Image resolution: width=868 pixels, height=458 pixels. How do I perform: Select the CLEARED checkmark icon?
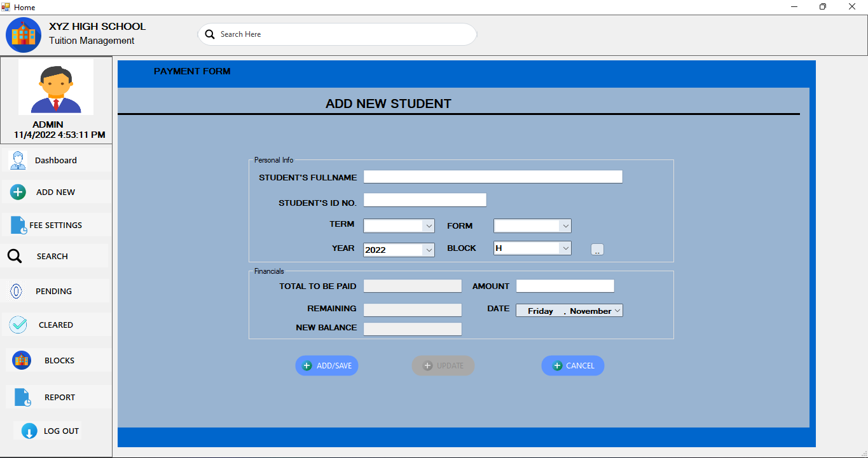click(x=17, y=324)
